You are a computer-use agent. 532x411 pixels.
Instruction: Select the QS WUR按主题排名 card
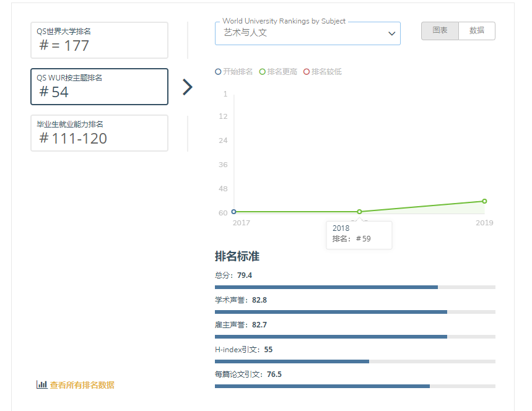point(99,87)
